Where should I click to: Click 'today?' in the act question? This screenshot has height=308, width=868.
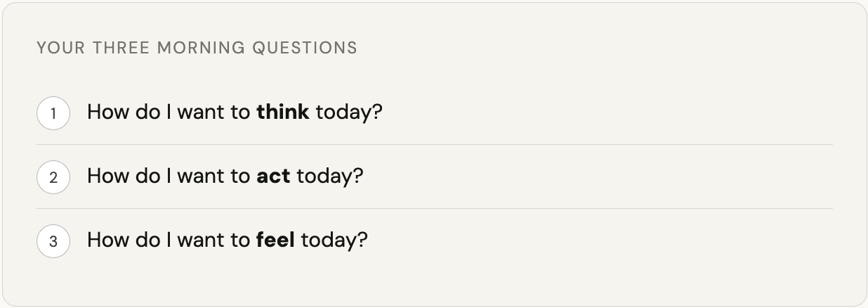point(330,177)
